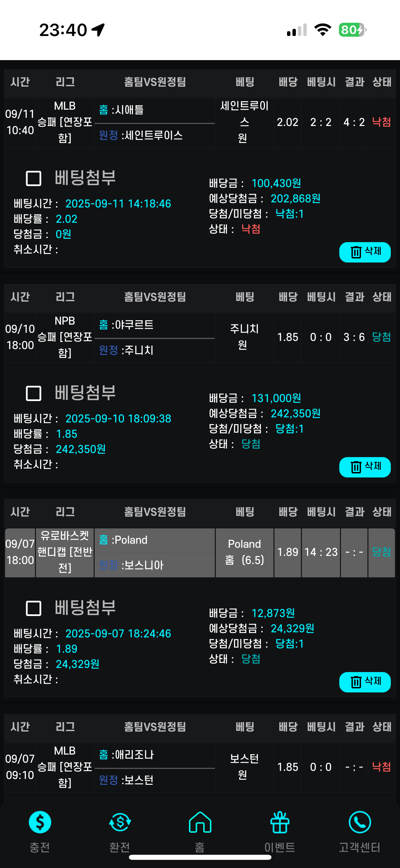Tap the 애리조나 vs 보스턴 MLB row
Image resolution: width=400 pixels, height=868 pixels.
200,767
